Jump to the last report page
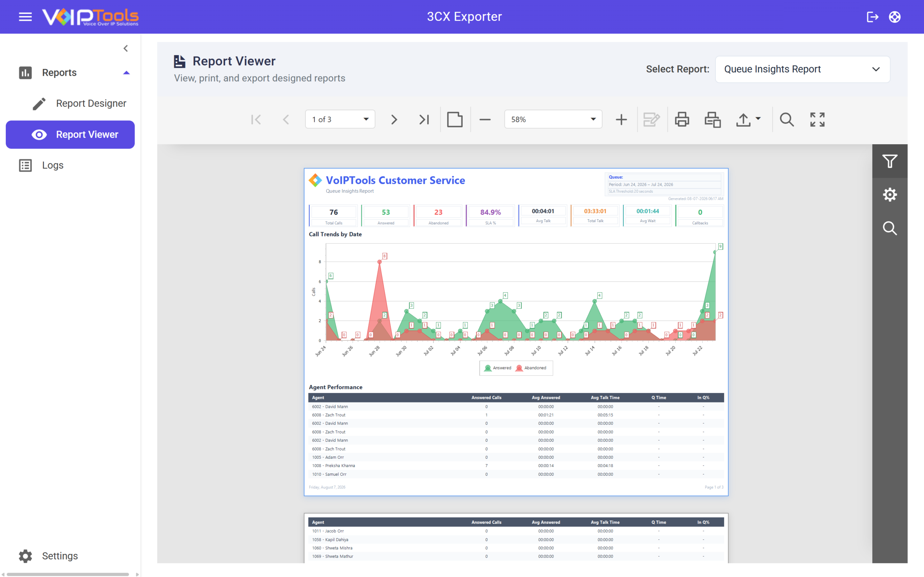Image resolution: width=924 pixels, height=577 pixels. click(424, 119)
